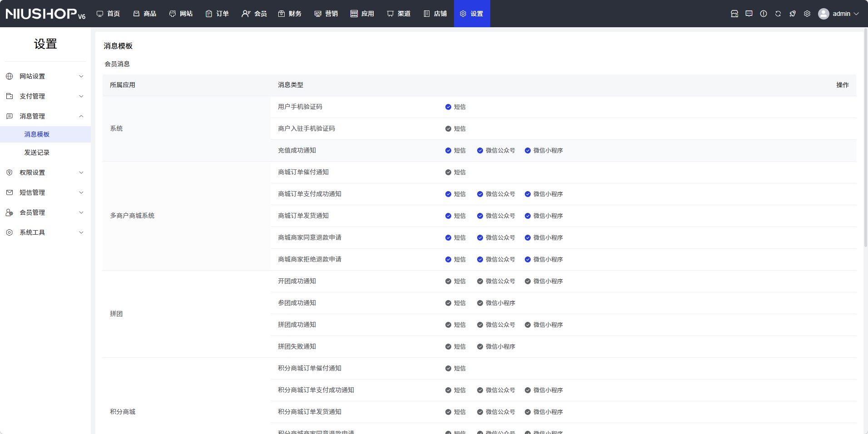
Task: Toggle 微信公众号 for 充值成功通知
Action: tap(496, 151)
